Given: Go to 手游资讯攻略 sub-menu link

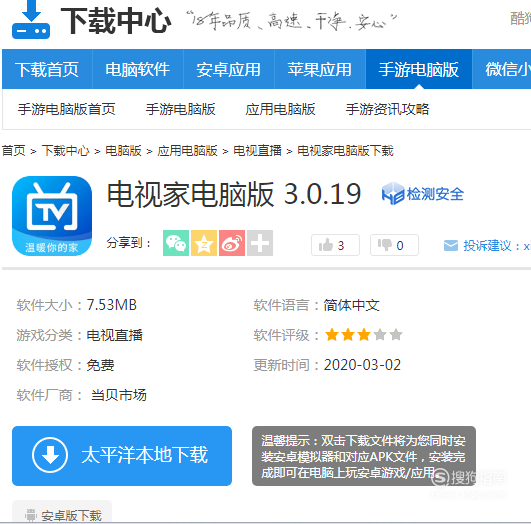Looking at the screenshot, I should pos(387,109).
